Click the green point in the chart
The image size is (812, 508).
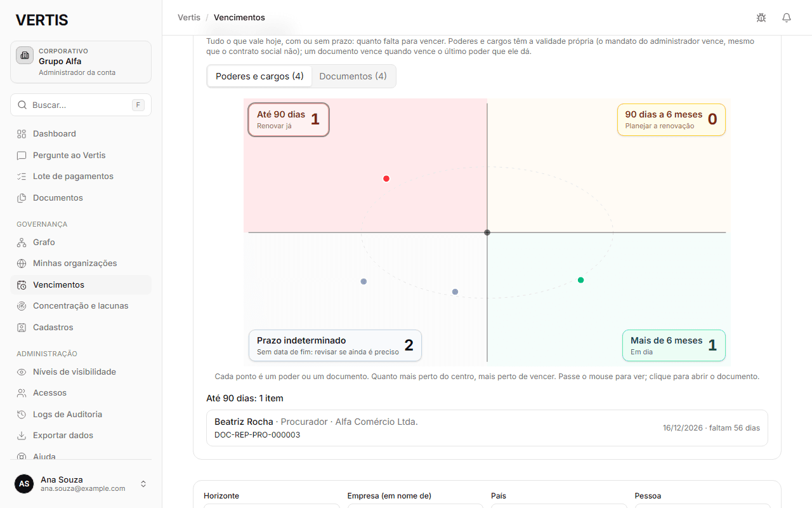[x=580, y=280]
